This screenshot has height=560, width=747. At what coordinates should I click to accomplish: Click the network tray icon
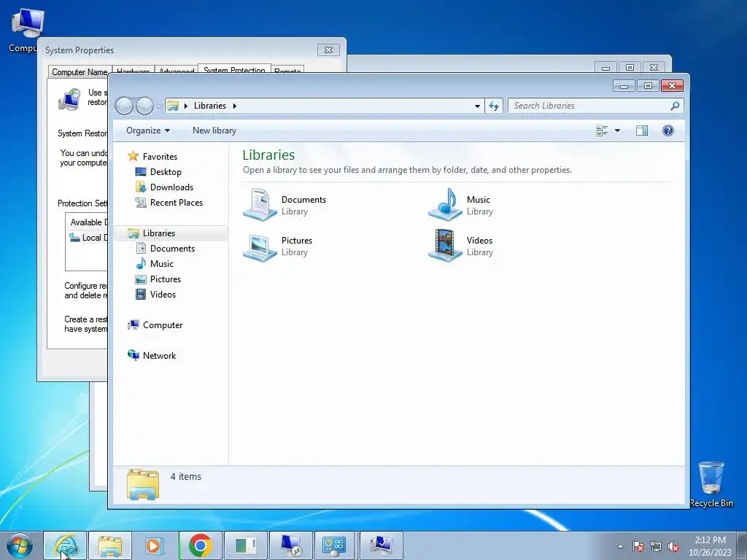click(x=656, y=546)
